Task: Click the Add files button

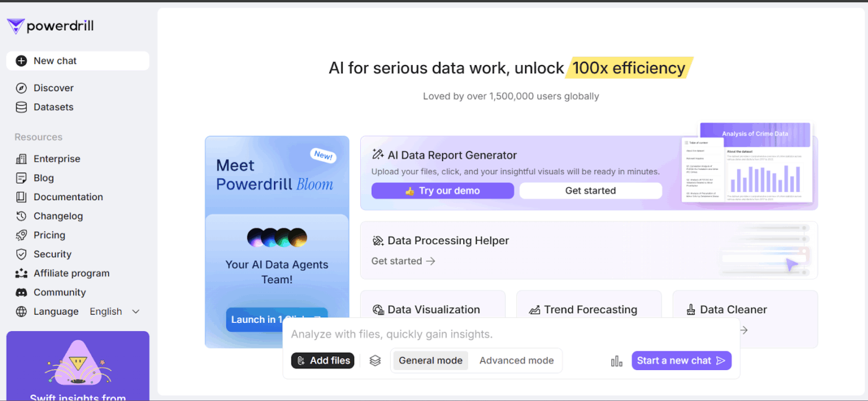Action: (322, 361)
